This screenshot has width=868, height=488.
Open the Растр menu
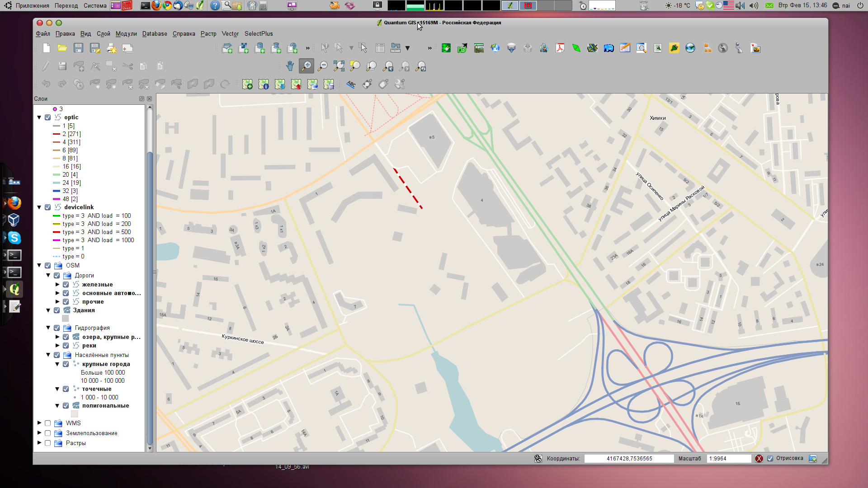click(208, 34)
